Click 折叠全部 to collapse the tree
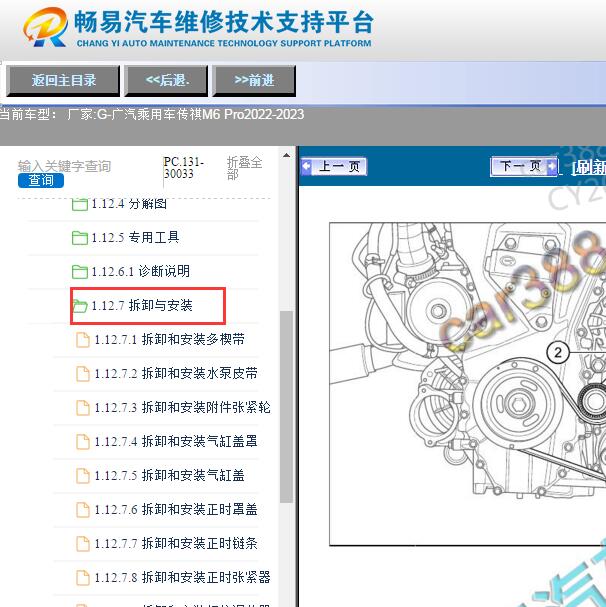The image size is (606, 607). (x=244, y=168)
